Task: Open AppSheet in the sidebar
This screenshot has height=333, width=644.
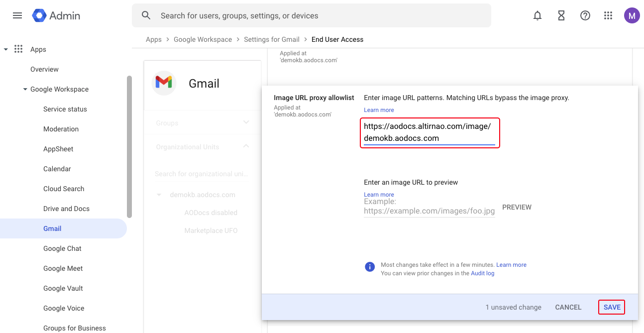Action: pos(58,149)
